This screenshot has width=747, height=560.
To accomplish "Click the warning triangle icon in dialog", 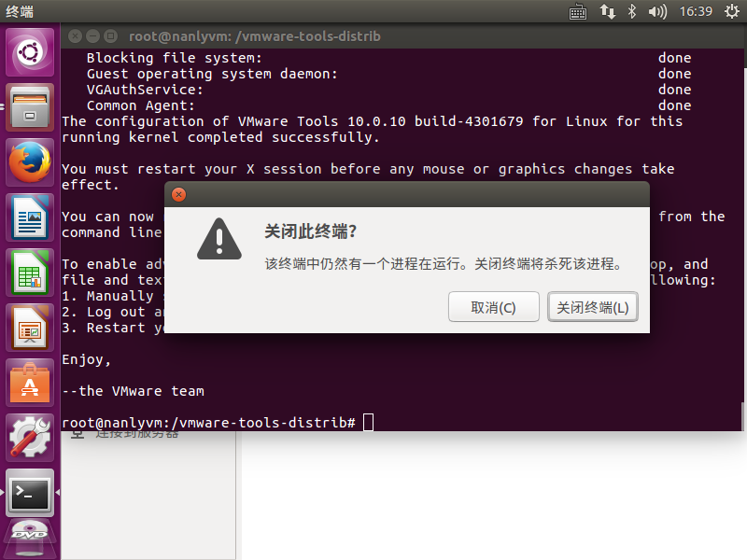I will [x=219, y=240].
